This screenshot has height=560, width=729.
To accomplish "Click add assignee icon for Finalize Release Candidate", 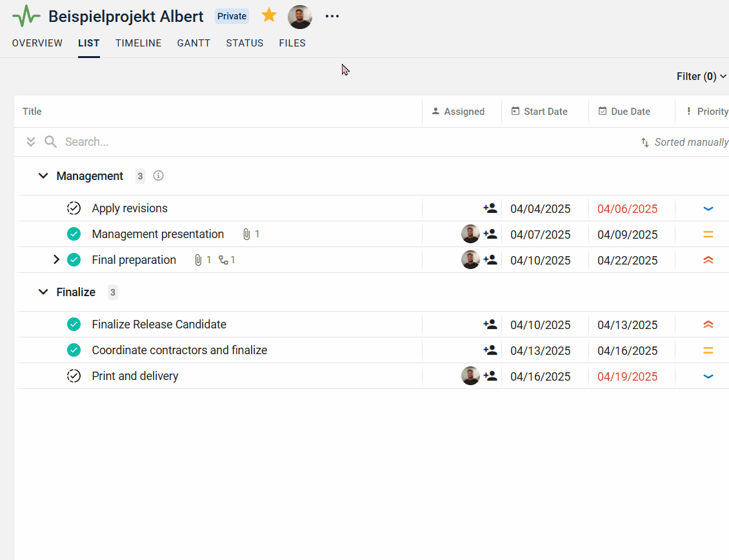I will tap(490, 325).
